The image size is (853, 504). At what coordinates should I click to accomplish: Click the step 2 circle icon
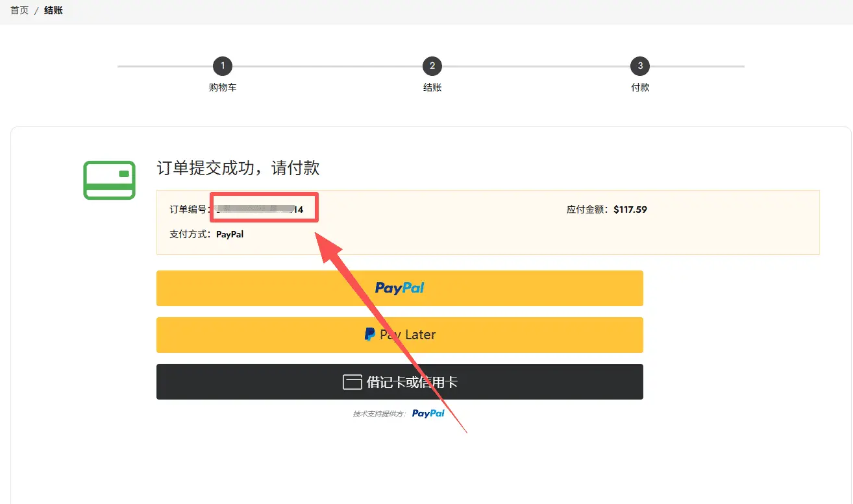[432, 66]
